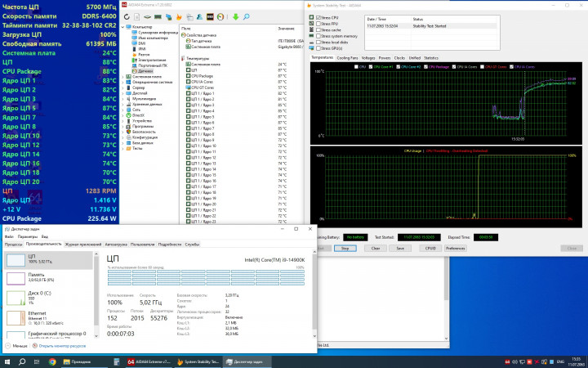The image size is (588, 368).
Task: Enable Stress system memory checkbox
Action: pyautogui.click(x=318, y=36)
